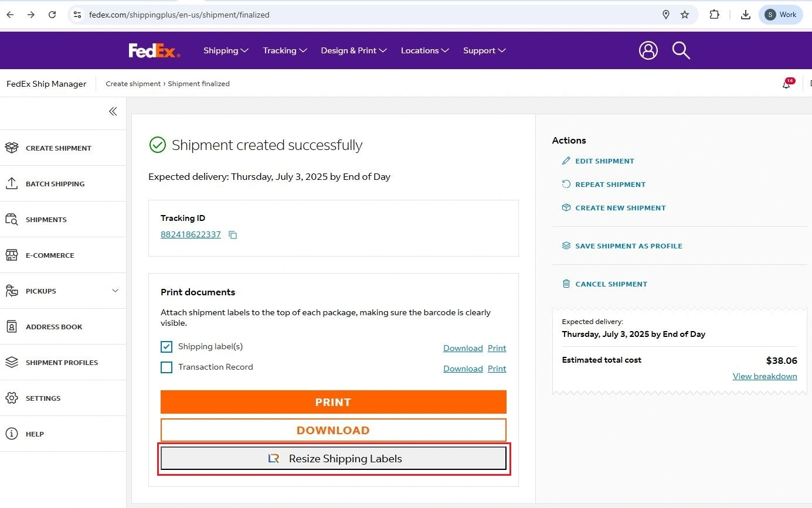Reload the page

pyautogui.click(x=52, y=15)
